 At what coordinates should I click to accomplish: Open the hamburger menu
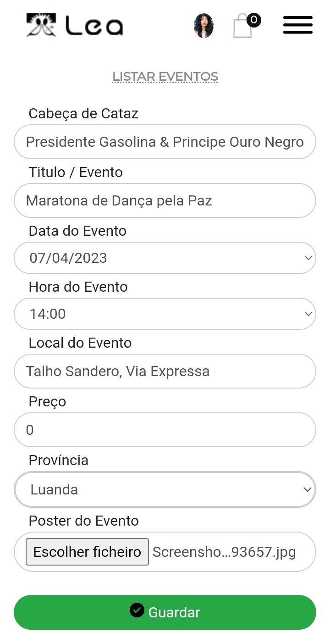[x=298, y=25]
